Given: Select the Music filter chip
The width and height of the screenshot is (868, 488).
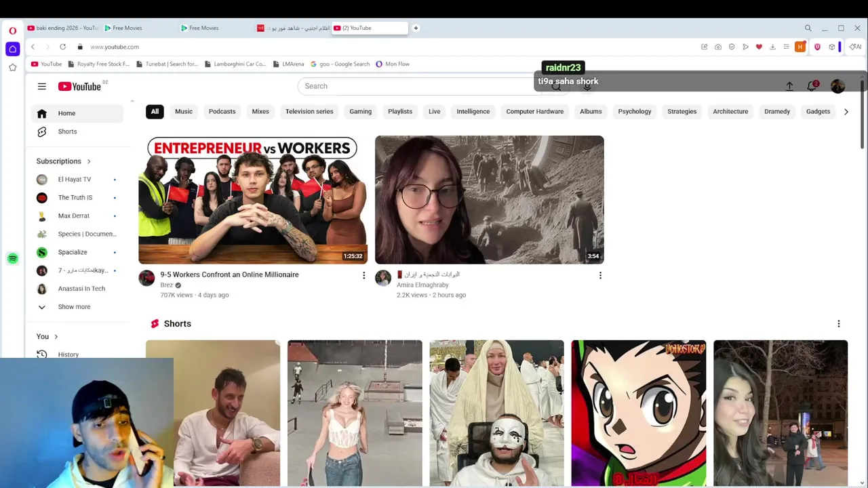Looking at the screenshot, I should pyautogui.click(x=184, y=111).
